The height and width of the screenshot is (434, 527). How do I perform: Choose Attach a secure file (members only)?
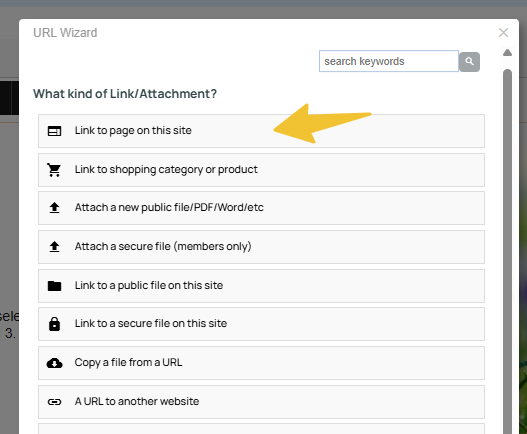click(261, 247)
